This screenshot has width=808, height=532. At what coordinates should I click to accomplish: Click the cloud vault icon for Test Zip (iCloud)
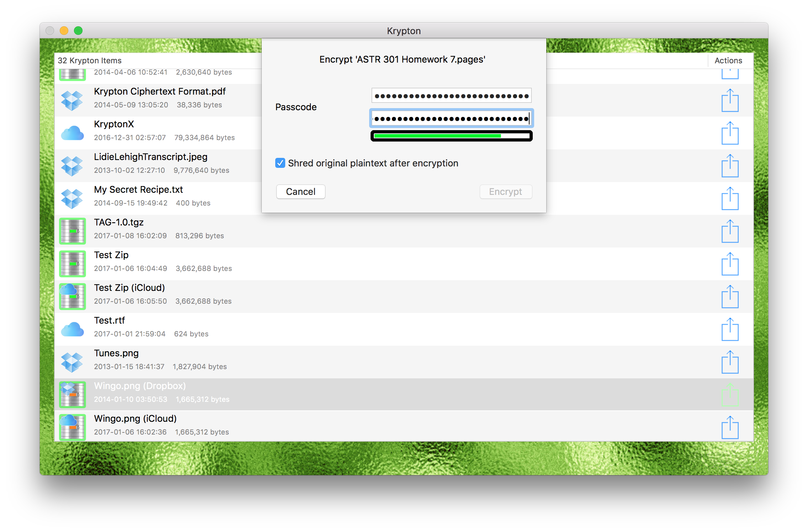pos(73,296)
